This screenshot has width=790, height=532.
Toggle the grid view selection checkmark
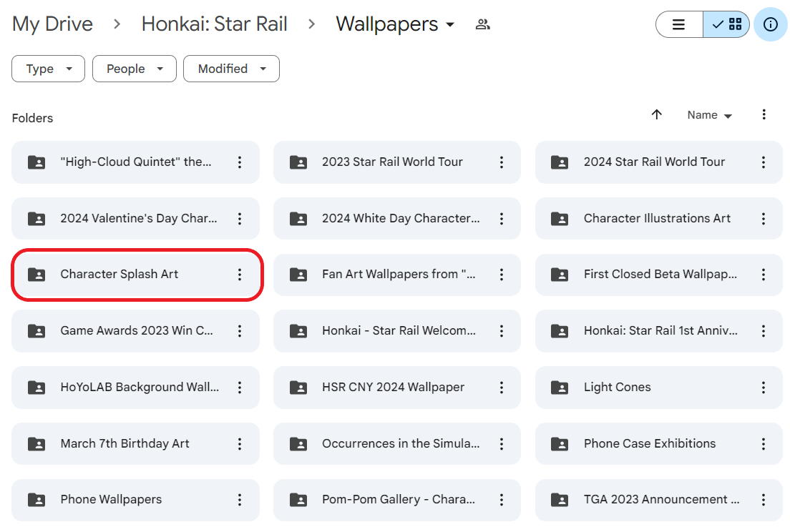(x=726, y=24)
